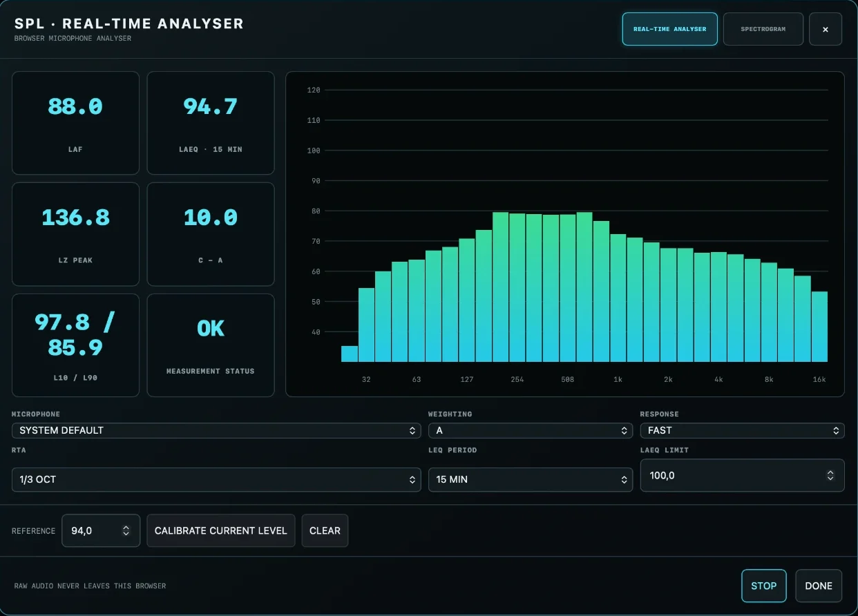Viewport: 858px width, 616px height.
Task: Open the Response dropdown showing Fast
Action: [x=742, y=430]
